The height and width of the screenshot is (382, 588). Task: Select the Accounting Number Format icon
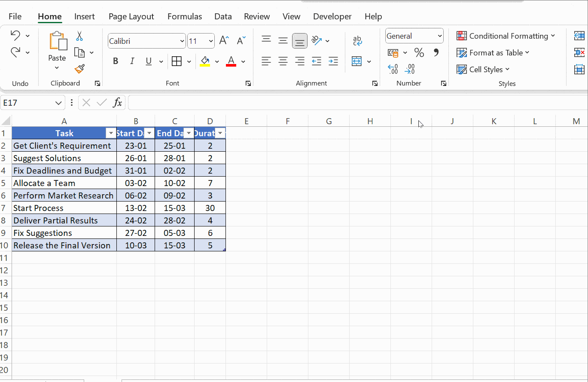click(x=392, y=52)
